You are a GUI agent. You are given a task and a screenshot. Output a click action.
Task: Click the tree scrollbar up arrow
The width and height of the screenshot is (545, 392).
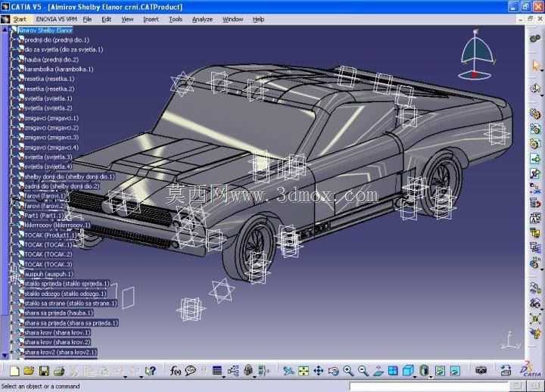[5, 30]
